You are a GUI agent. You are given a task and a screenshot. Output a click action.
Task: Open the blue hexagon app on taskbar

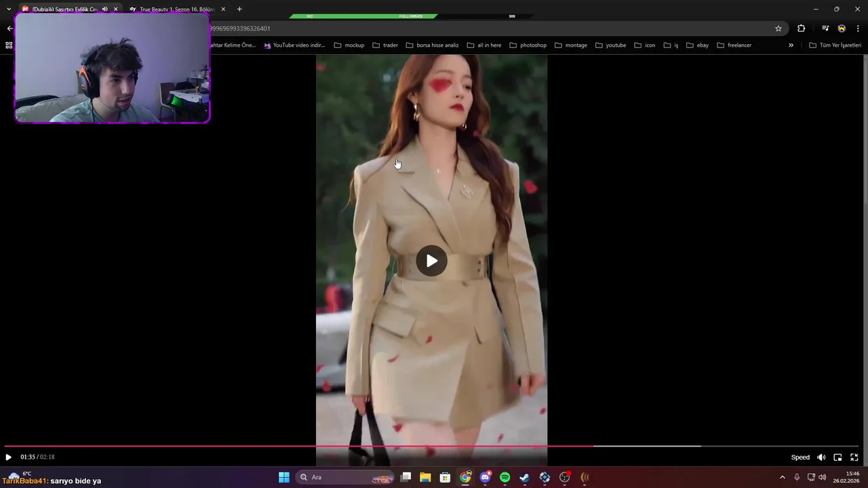click(545, 477)
